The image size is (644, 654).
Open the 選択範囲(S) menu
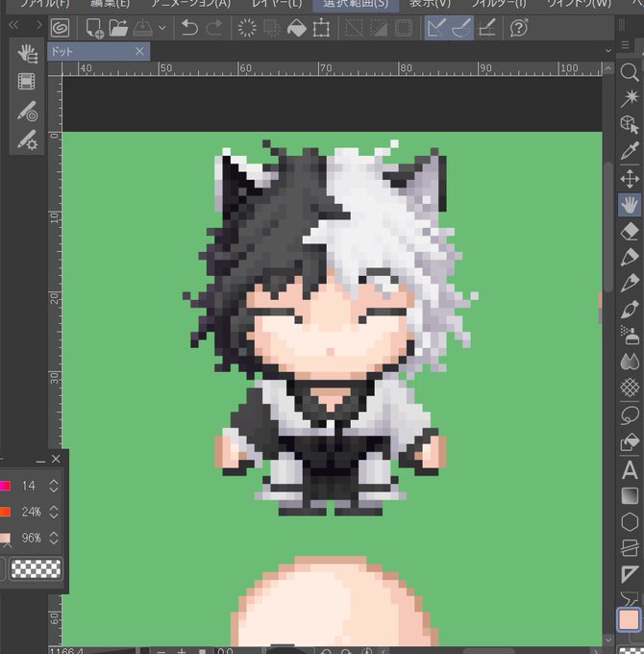(x=356, y=4)
